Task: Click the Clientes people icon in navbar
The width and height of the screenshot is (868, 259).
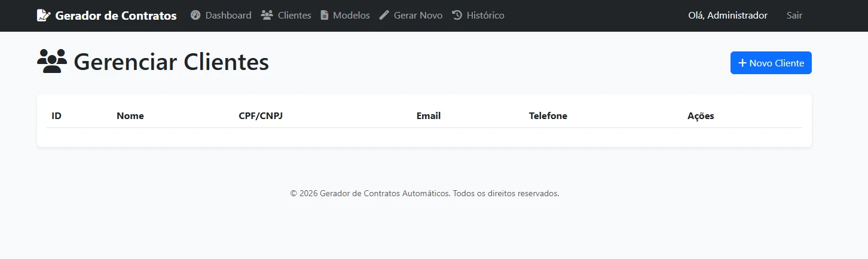Action: [x=267, y=15]
